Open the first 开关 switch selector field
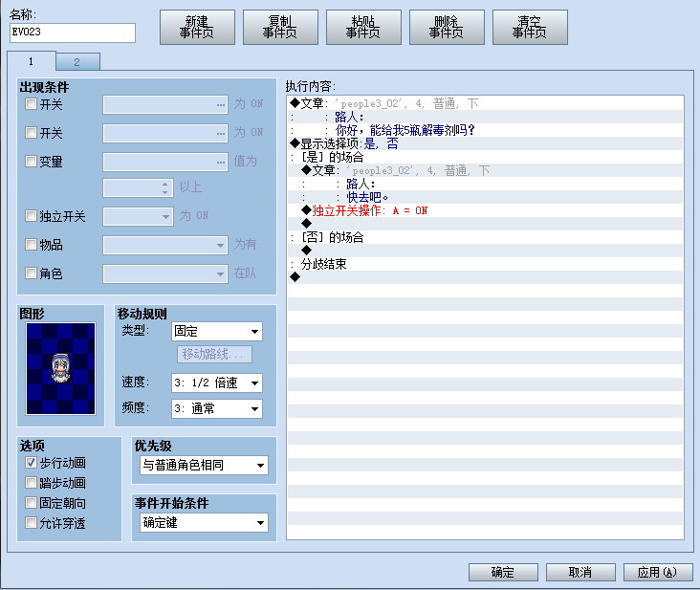Viewport: 700px width, 590px height. [165, 105]
